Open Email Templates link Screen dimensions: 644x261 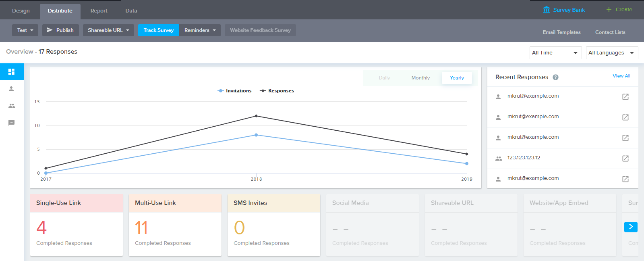(561, 32)
